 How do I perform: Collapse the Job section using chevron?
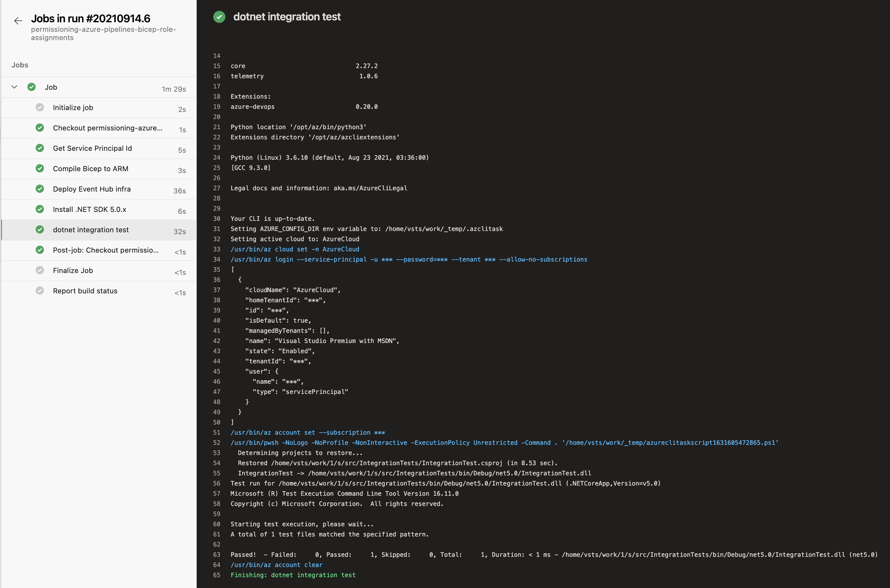(14, 87)
